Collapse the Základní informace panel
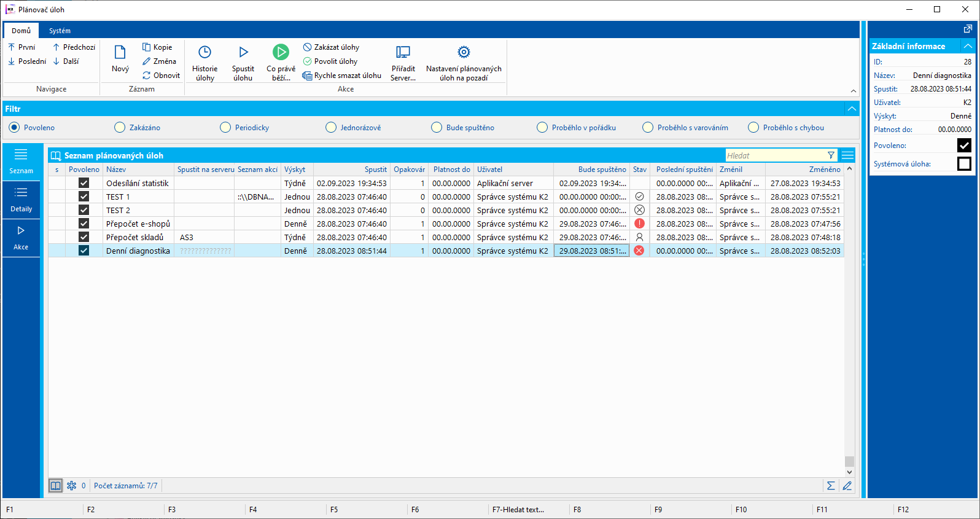Viewport: 980px width, 519px height. [968, 46]
